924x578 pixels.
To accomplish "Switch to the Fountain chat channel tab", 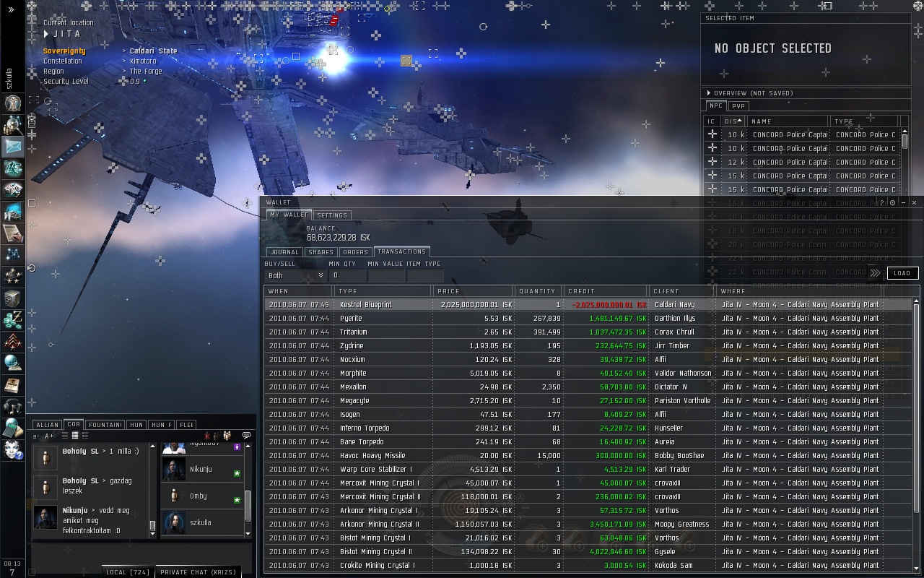I will click(x=105, y=425).
